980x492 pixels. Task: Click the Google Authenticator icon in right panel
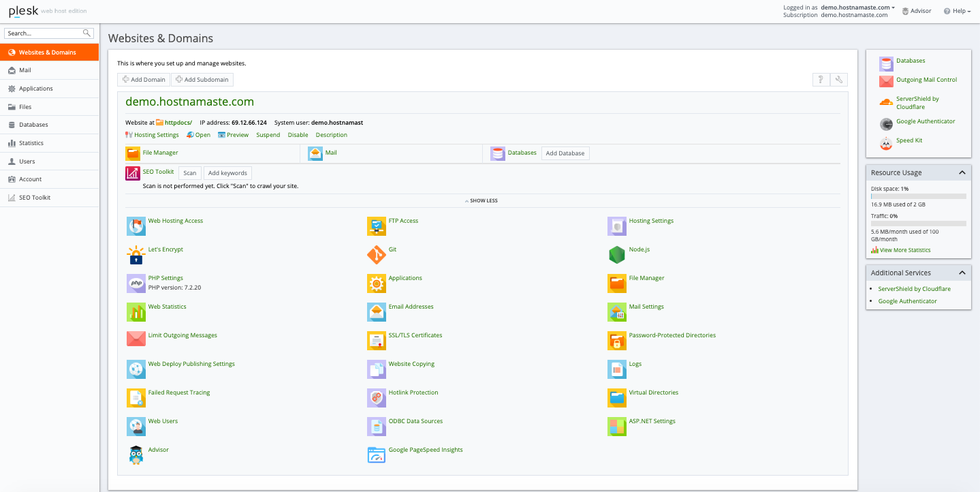886,124
